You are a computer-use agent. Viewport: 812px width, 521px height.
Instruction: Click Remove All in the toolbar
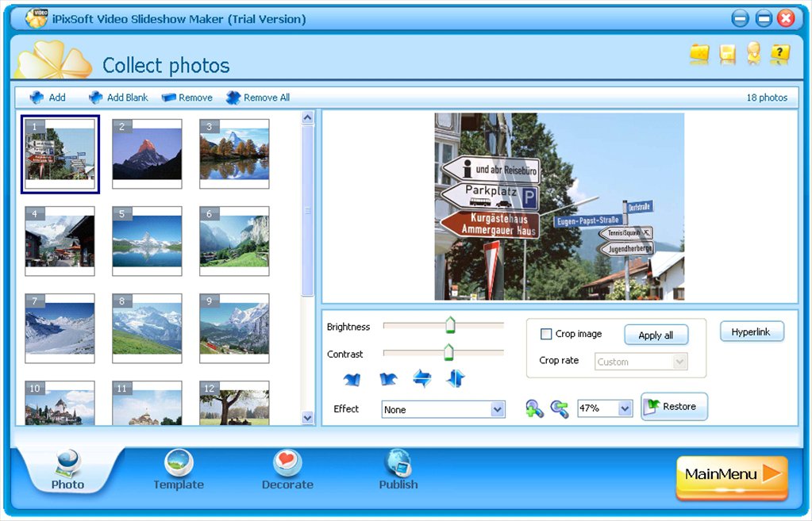click(258, 98)
